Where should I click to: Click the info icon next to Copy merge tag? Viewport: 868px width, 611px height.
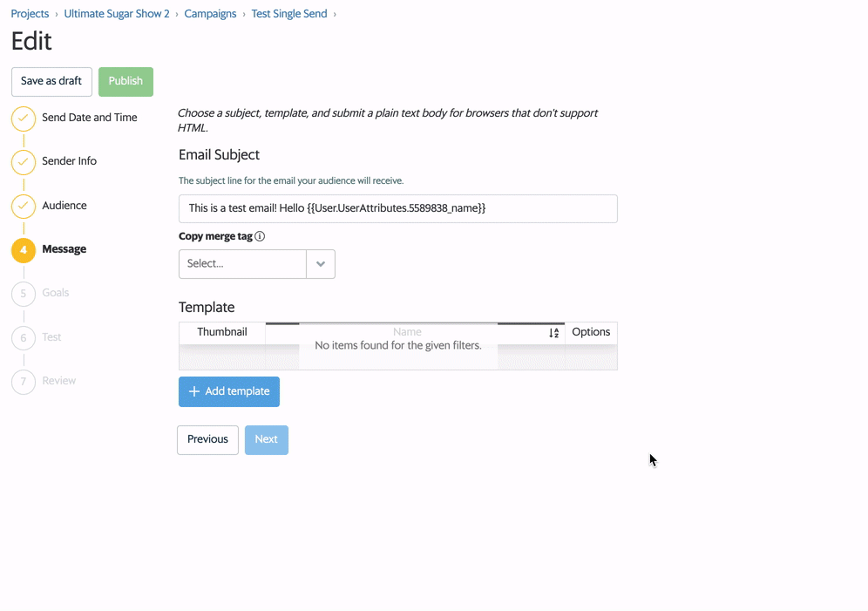tap(259, 235)
